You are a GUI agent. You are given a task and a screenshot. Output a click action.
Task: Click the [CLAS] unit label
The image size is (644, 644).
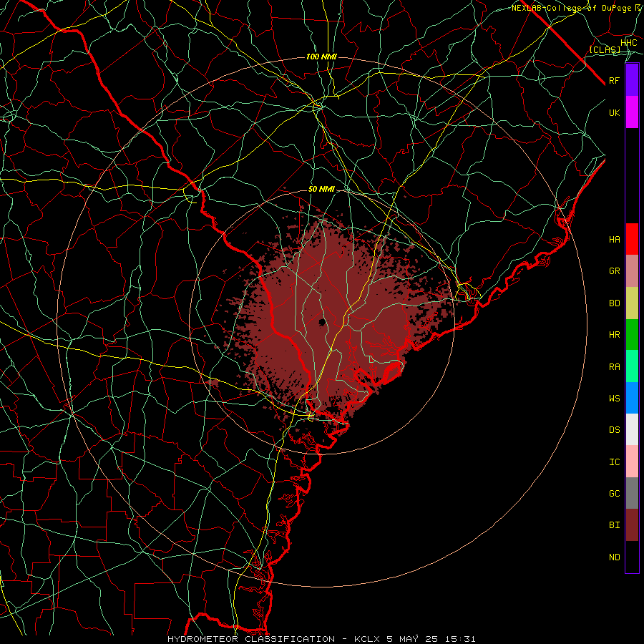(x=605, y=49)
